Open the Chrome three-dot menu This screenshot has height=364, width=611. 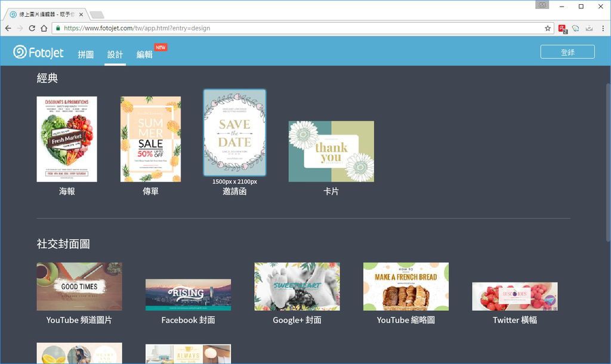(x=603, y=28)
